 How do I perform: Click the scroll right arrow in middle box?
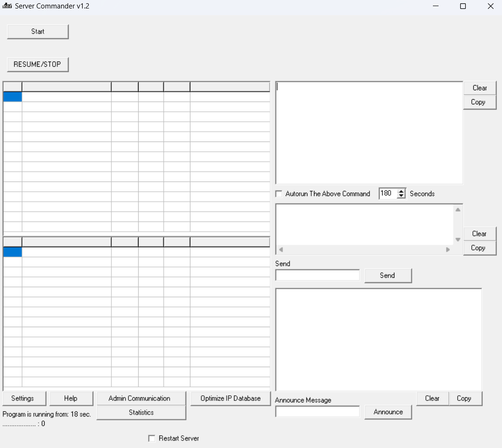click(x=448, y=250)
